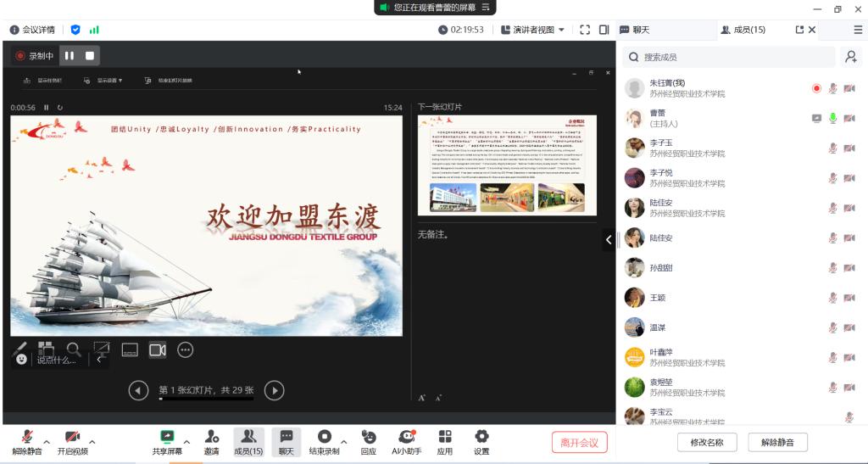The height and width of the screenshot is (464, 868).
Task: Open the more options ellipsis below slide
Action: point(186,350)
